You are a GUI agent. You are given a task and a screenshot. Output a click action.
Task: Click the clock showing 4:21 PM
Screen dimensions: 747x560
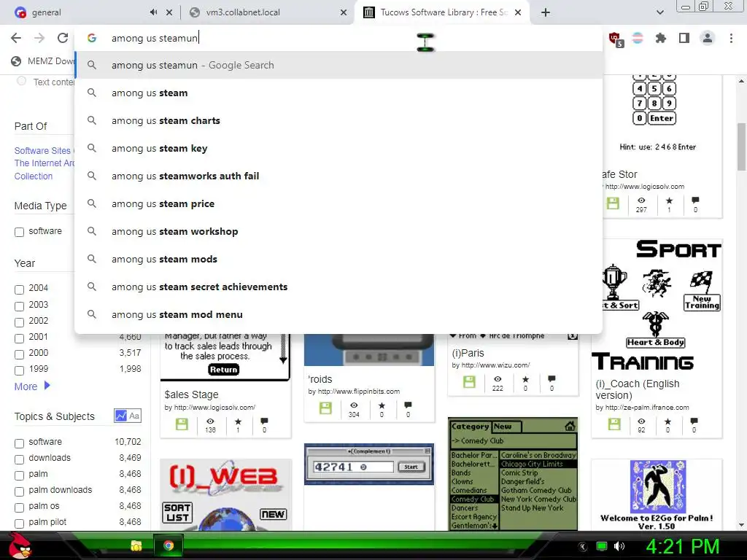point(682,546)
